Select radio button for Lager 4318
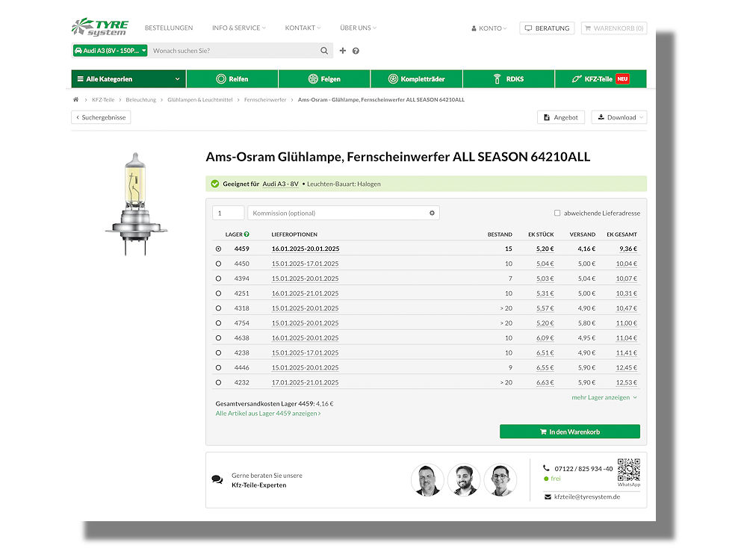Image resolution: width=747 pixels, height=560 pixels. pyautogui.click(x=218, y=308)
